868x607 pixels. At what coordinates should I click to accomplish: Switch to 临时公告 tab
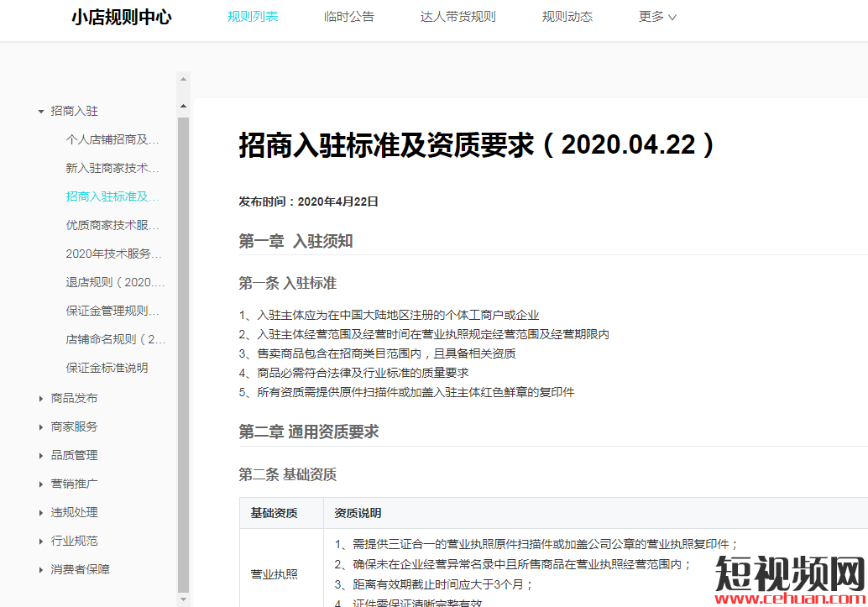click(348, 17)
